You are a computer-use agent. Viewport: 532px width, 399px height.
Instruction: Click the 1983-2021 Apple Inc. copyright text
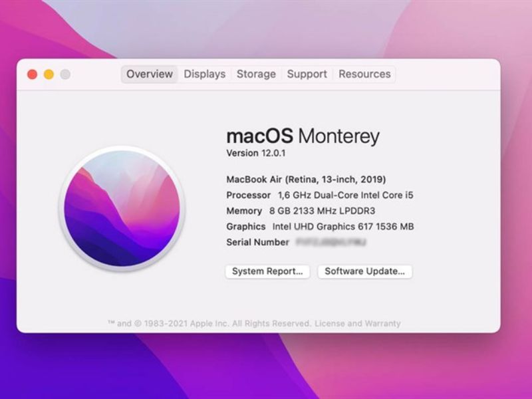209,323
